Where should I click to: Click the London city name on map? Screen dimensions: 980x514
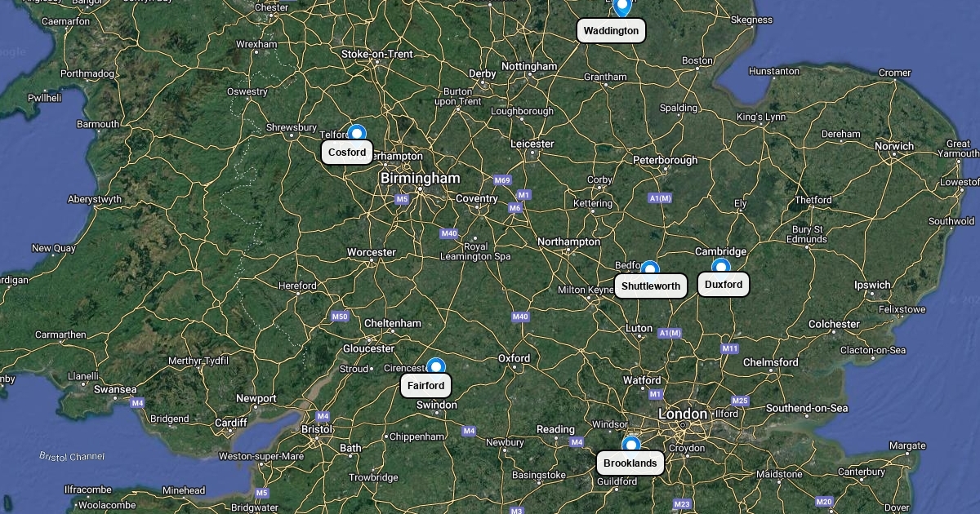(x=683, y=414)
